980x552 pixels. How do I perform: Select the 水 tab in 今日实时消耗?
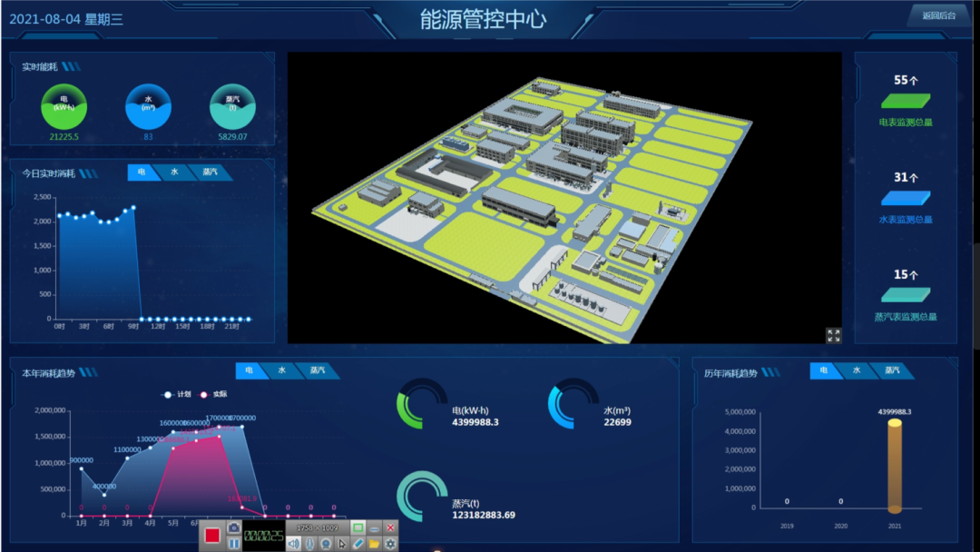tap(174, 172)
